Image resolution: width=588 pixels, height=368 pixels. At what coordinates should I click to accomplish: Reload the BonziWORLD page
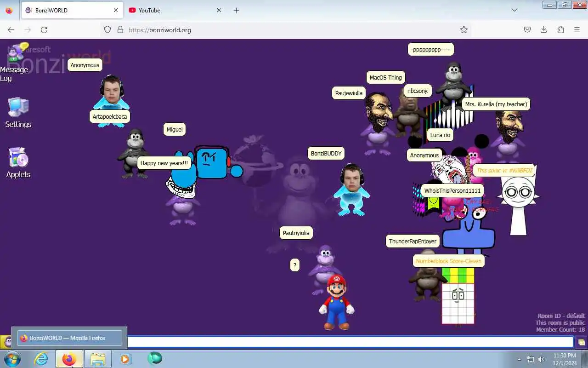pos(44,29)
